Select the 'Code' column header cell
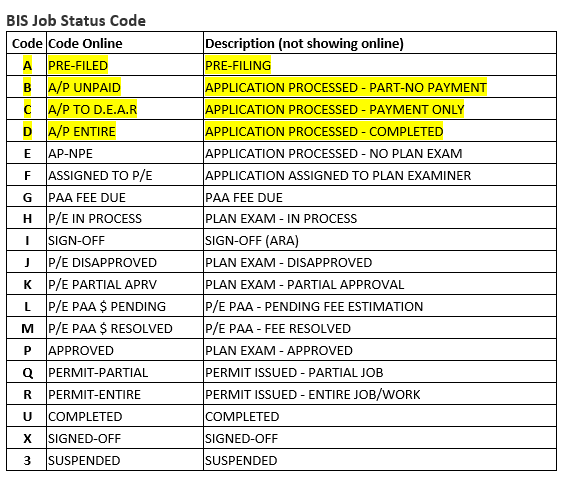The image size is (581, 486). (x=27, y=43)
